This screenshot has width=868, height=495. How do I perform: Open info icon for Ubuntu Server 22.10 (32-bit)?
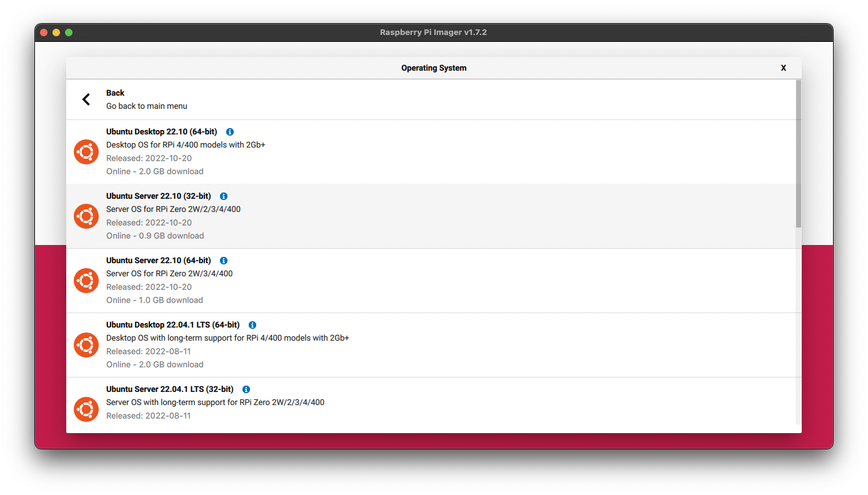(x=224, y=196)
